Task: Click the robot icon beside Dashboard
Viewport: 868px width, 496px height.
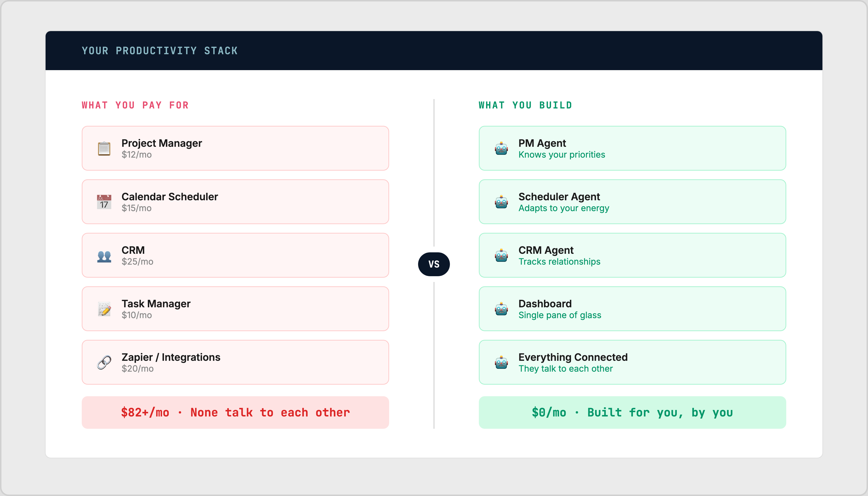Action: [x=501, y=309]
